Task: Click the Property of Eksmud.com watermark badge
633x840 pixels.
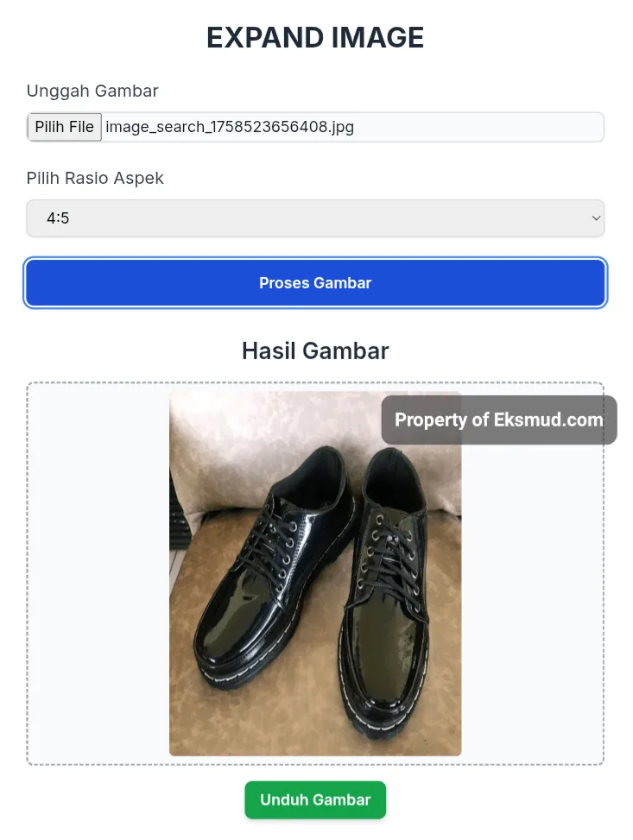Action: (x=499, y=420)
